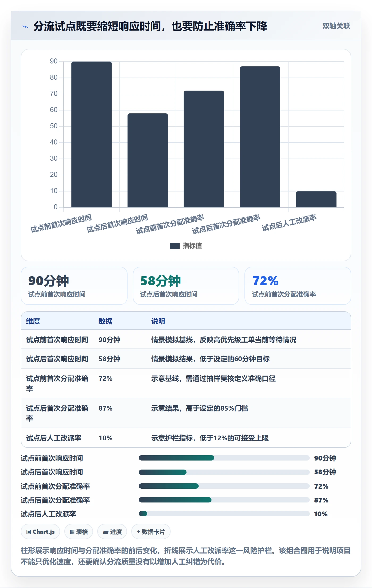Open the 58分钟 data card
The image size is (372, 588).
coord(186,286)
